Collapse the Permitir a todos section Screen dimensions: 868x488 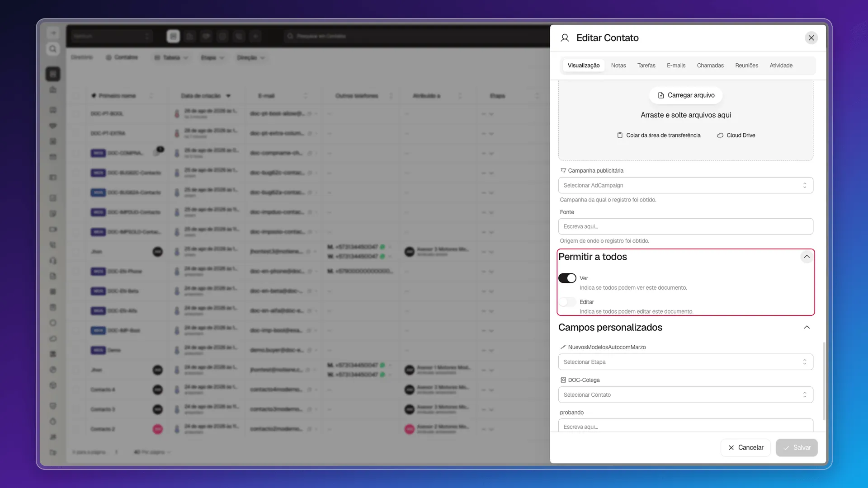(x=807, y=257)
